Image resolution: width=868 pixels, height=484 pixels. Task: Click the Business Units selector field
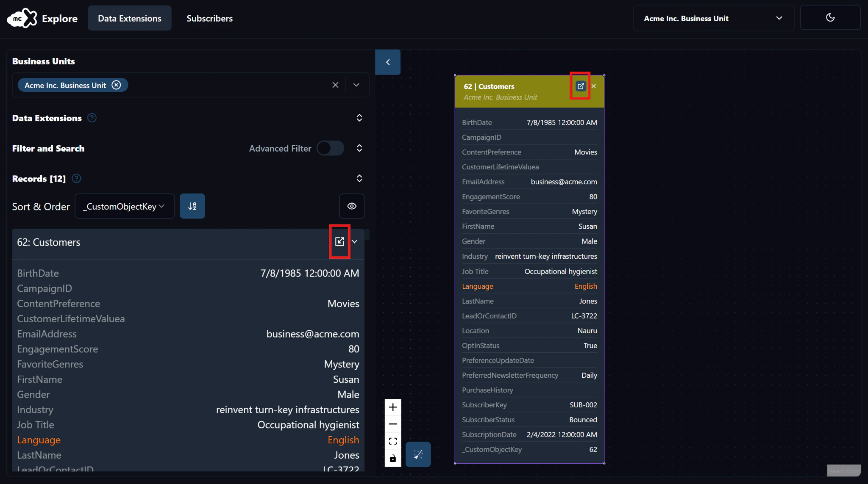click(x=191, y=85)
